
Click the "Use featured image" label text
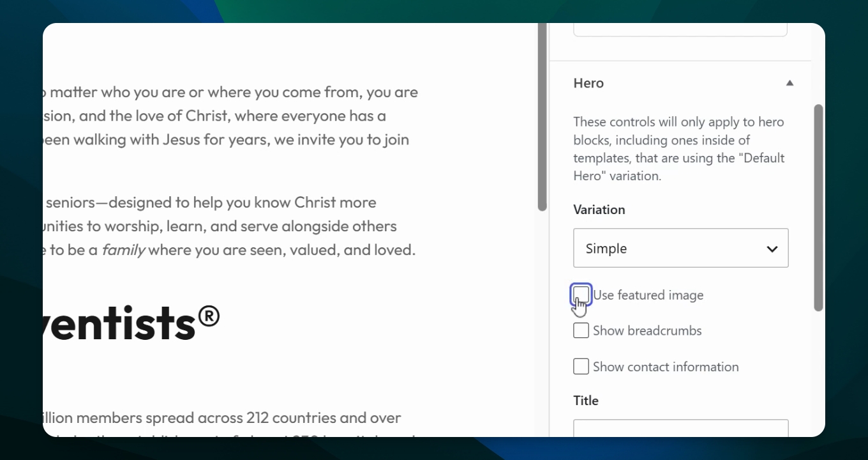[x=648, y=295]
